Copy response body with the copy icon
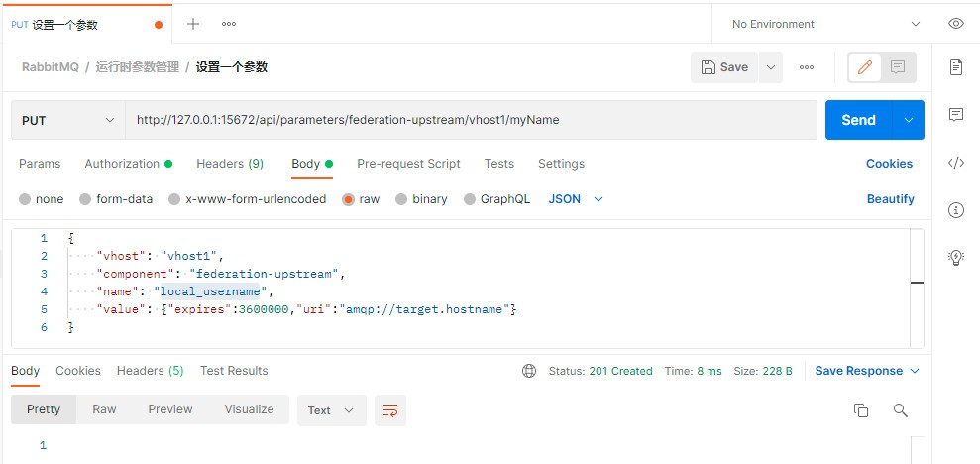Screen dimensions: 980x464 tap(860, 410)
